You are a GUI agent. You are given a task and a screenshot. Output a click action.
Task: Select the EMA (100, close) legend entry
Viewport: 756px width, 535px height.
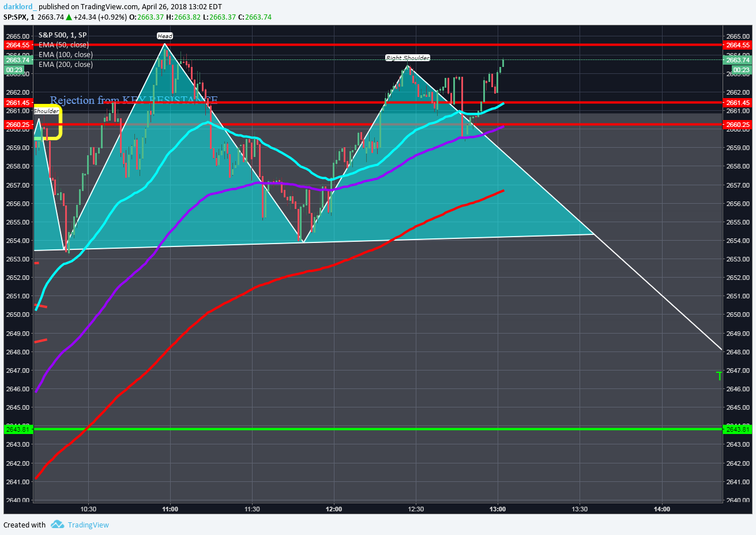point(66,55)
